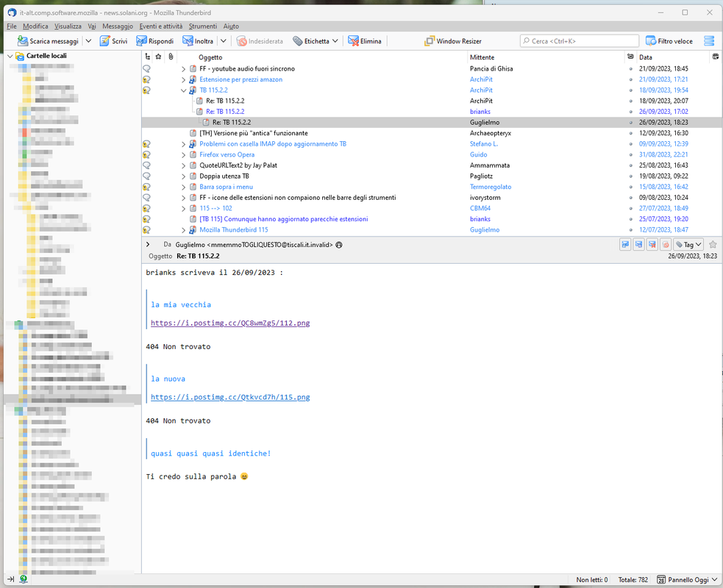The width and height of the screenshot is (723, 588).
Task: Toggle read dot for Mozilla Thunderbird 115 row
Action: 631,230
